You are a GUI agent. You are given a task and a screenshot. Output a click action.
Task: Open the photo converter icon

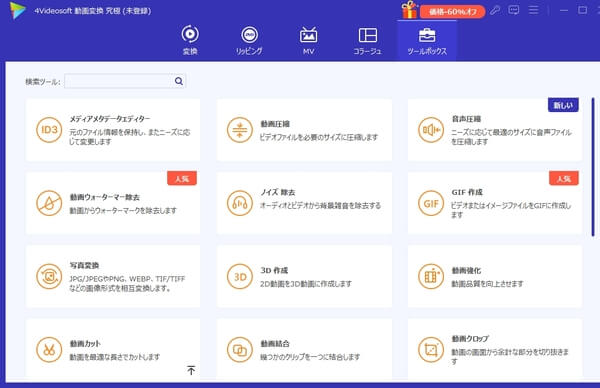(49, 276)
